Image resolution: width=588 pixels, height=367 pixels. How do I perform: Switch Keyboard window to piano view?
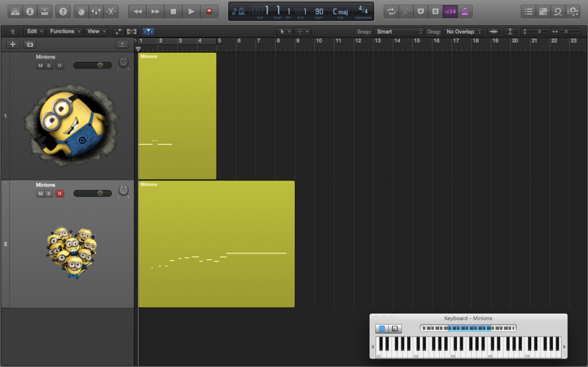[x=381, y=328]
